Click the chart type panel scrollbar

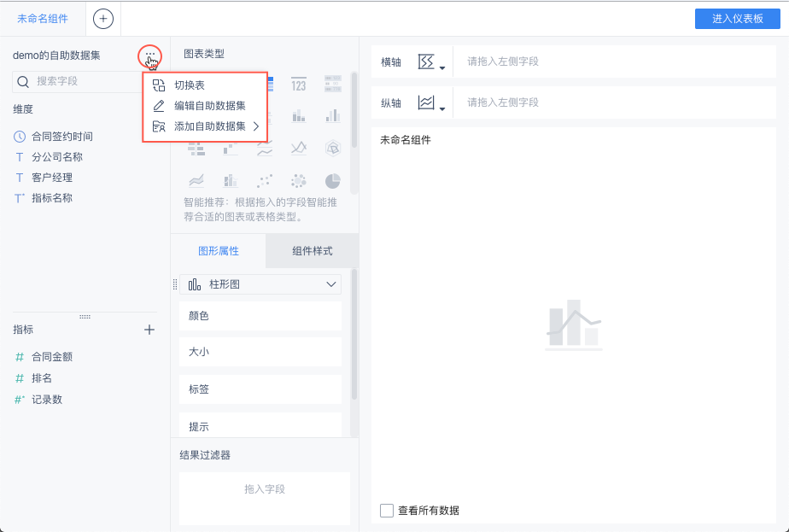[x=354, y=111]
